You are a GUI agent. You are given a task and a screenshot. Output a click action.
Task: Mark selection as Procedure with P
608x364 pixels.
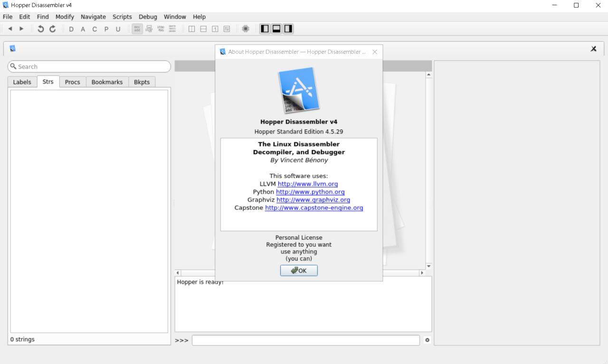[x=106, y=29]
